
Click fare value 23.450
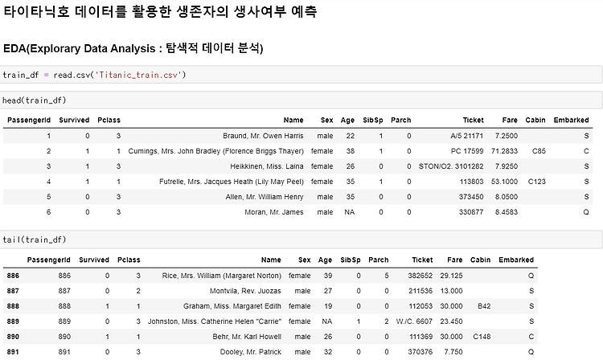[451, 321]
